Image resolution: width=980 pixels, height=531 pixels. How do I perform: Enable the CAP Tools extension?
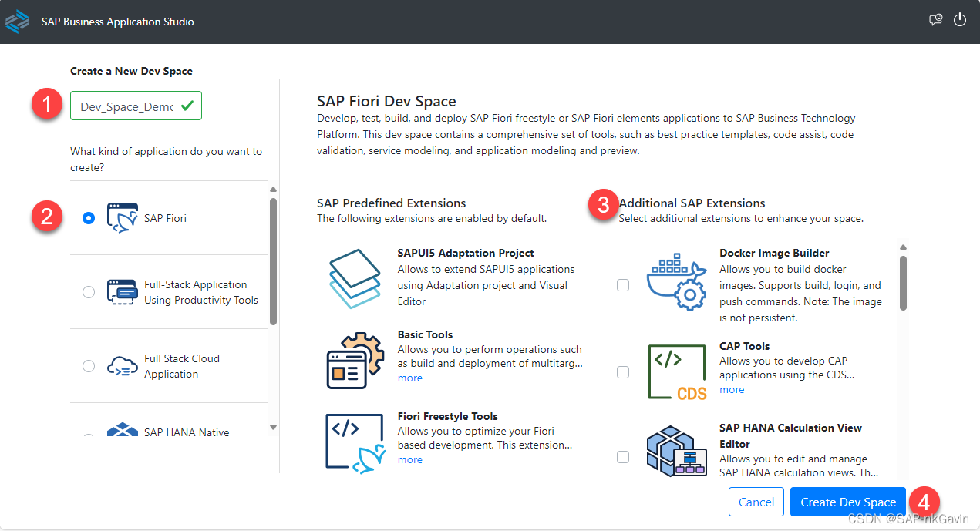pyautogui.click(x=622, y=371)
